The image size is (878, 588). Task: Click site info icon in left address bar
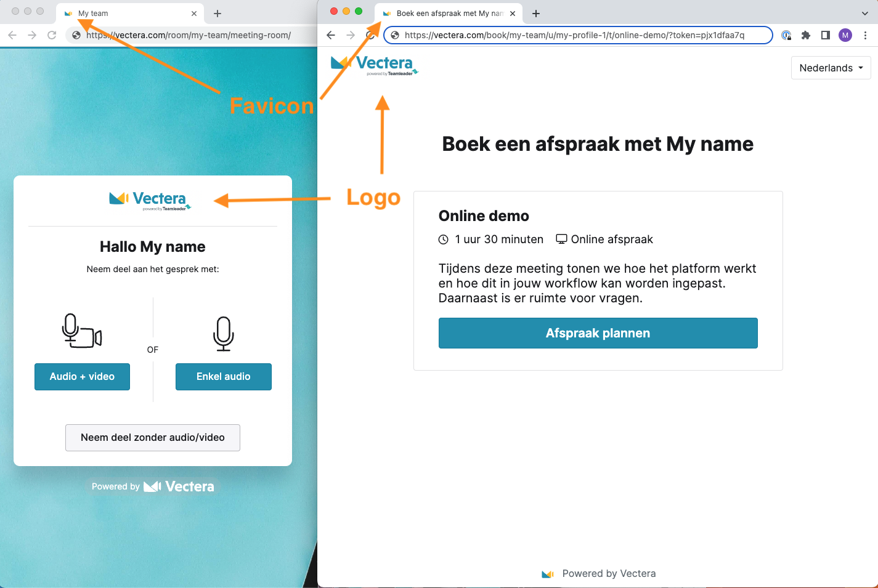76,35
